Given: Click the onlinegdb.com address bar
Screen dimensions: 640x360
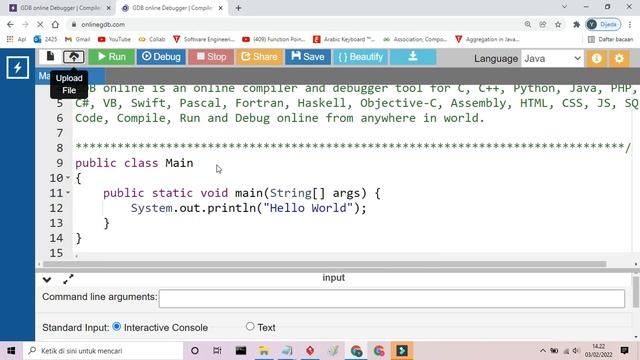Looking at the screenshot, I should (294, 24).
